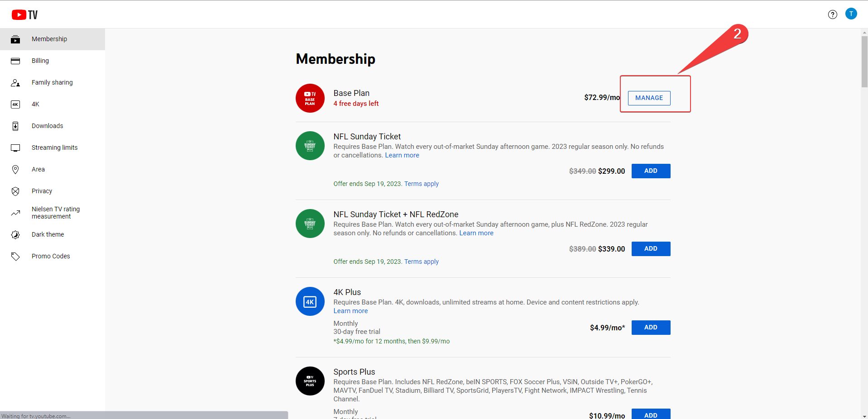Open Learn more for 4K Plus
868x419 pixels.
350,311
